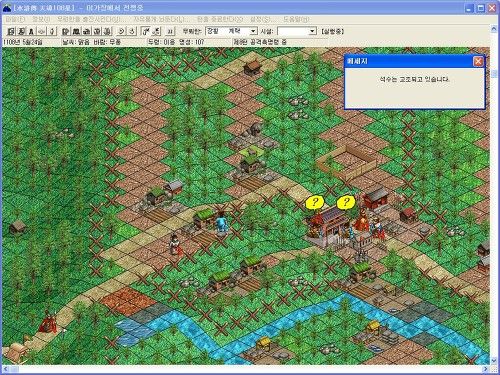This screenshot has height=375, width=500.
Task: Click the fifth icon ending the first toolbar group
Action: pyautogui.click(x=52, y=31)
